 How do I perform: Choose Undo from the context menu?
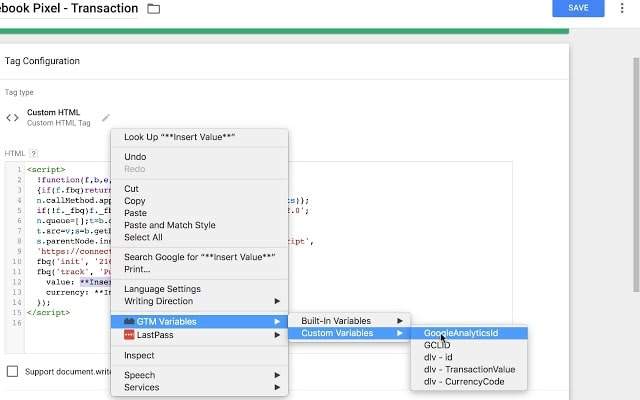200,157
